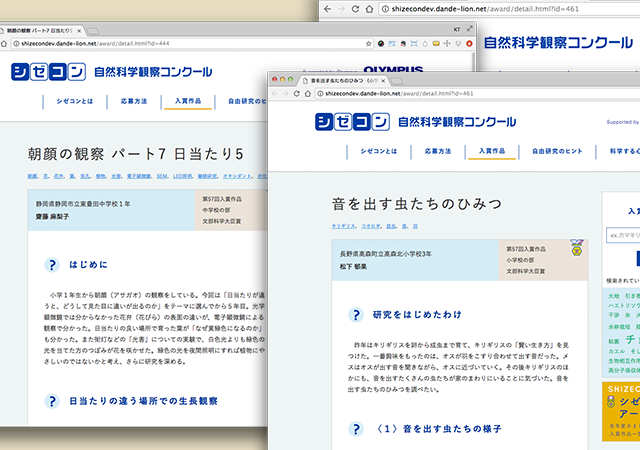Click the シゼコン logo in the front window

pyautogui.click(x=352, y=122)
